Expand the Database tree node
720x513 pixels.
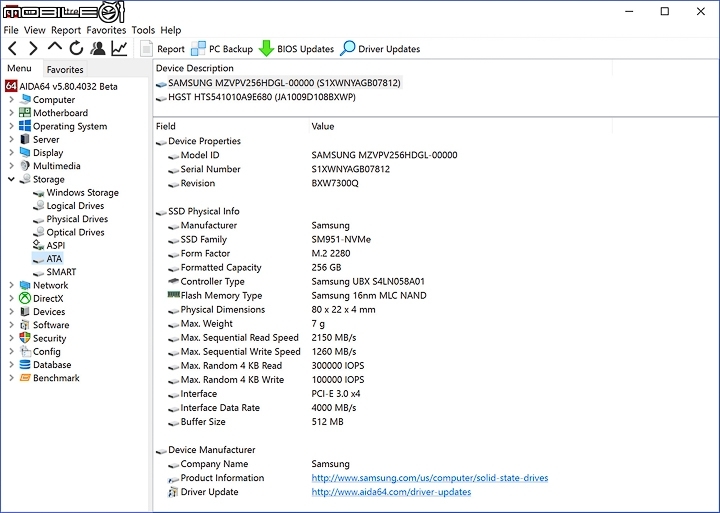coord(11,365)
